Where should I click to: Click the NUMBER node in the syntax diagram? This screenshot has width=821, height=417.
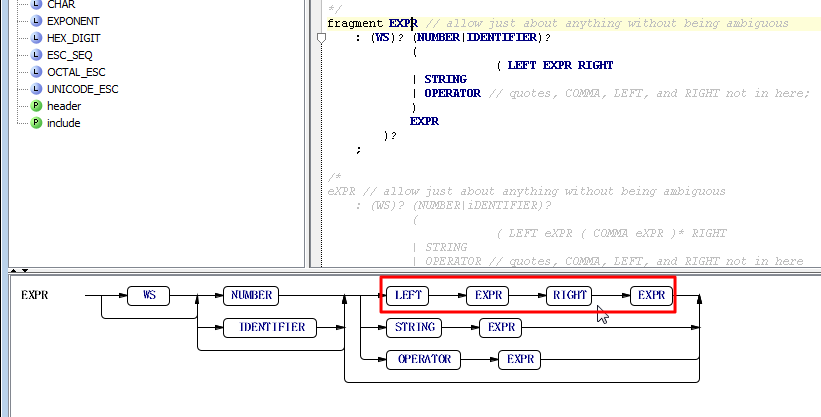click(x=251, y=295)
